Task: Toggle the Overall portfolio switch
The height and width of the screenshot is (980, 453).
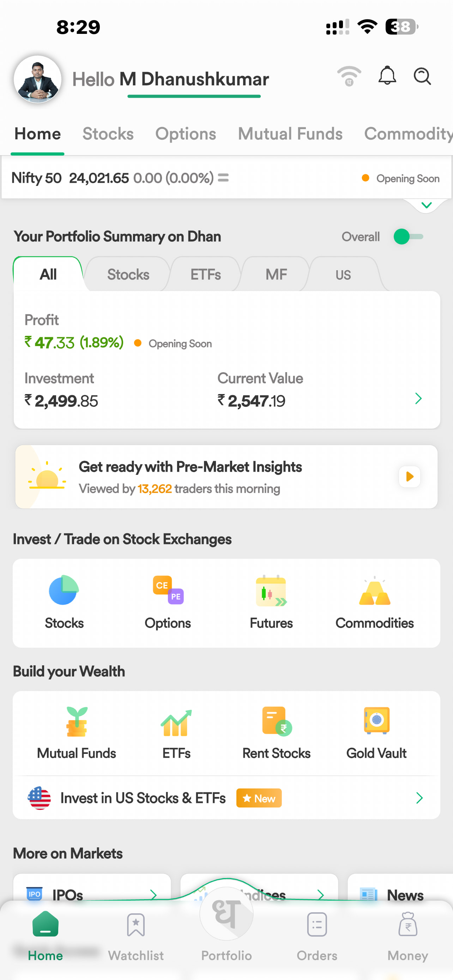Action: click(408, 237)
